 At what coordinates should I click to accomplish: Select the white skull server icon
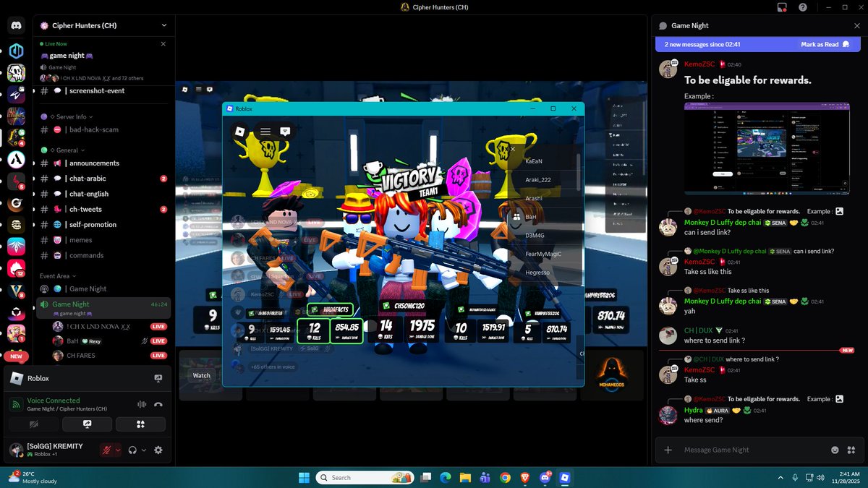pyautogui.click(x=16, y=73)
